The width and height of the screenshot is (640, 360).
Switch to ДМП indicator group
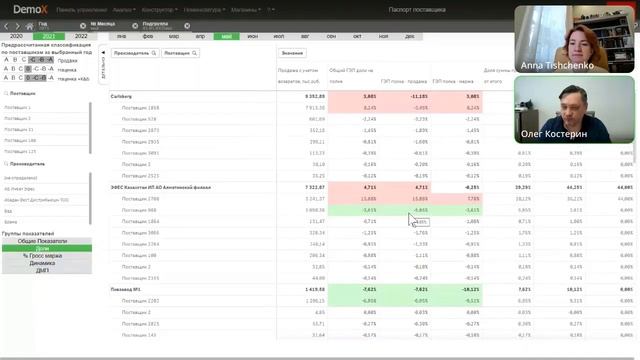point(47,270)
